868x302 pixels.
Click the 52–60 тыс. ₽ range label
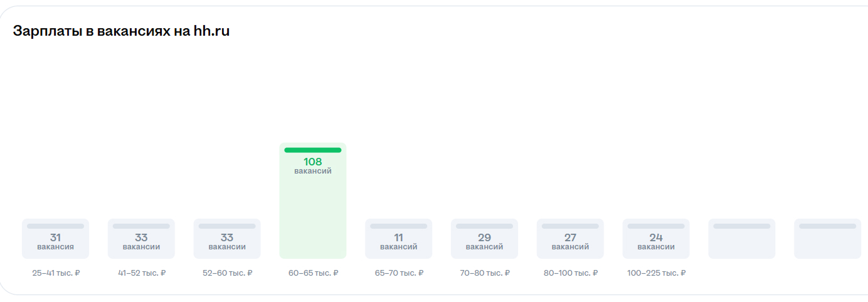pos(228,273)
